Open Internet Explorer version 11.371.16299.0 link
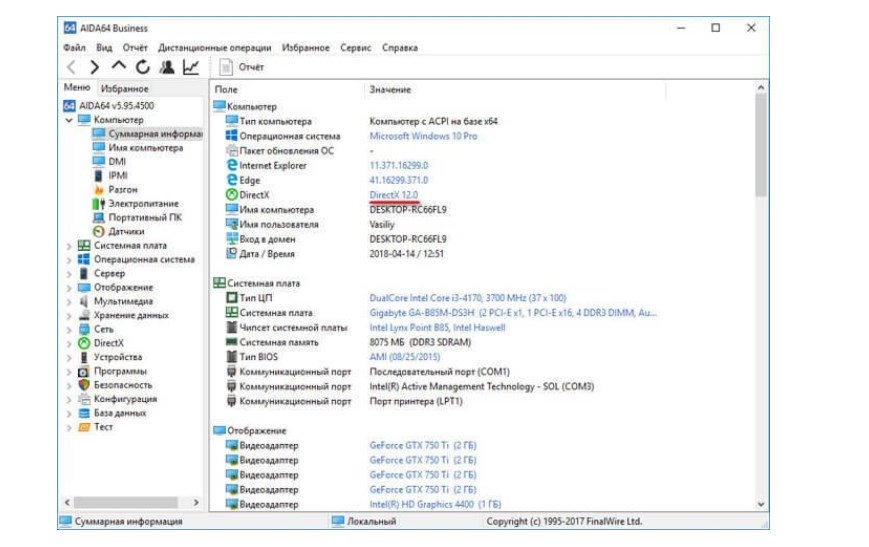The width and height of the screenshot is (869, 547). pyautogui.click(x=399, y=165)
